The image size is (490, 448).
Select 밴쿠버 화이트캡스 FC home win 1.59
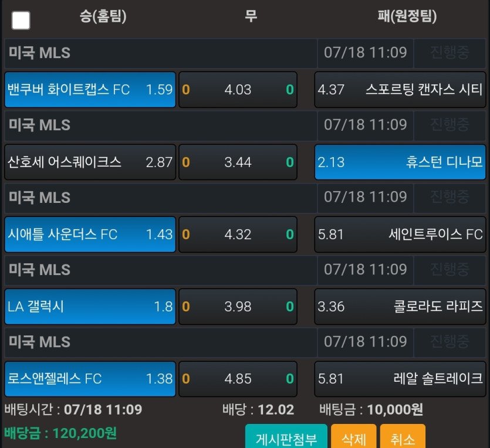[x=90, y=90]
